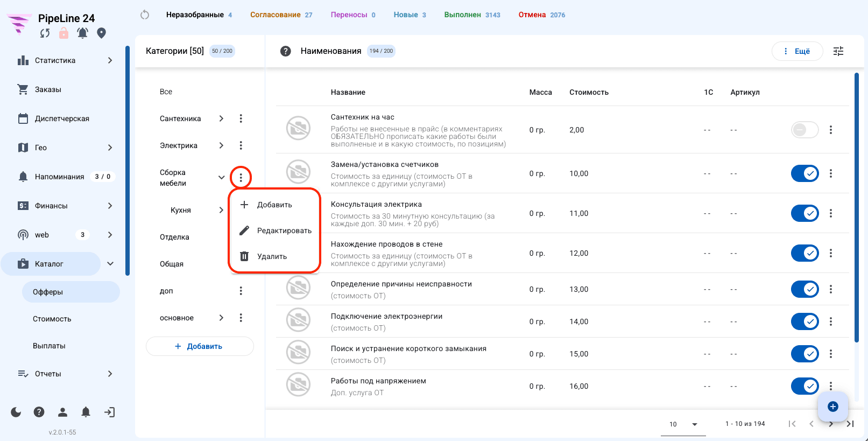Click the refresh icon beside Неразобранные
This screenshot has width=868, height=441.
(x=145, y=15)
